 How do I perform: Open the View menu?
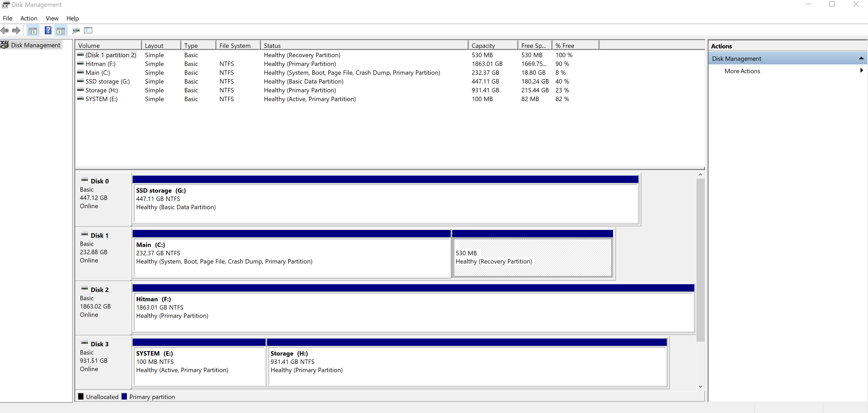point(52,18)
